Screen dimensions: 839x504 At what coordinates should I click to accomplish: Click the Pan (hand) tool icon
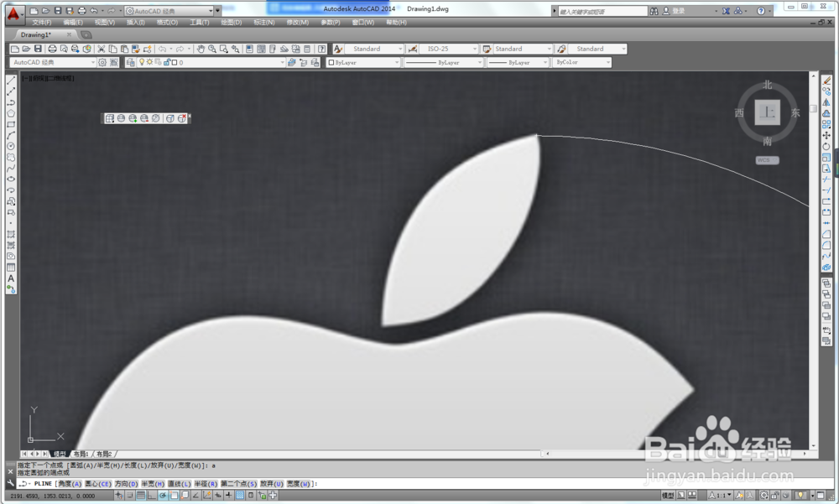pyautogui.click(x=201, y=49)
